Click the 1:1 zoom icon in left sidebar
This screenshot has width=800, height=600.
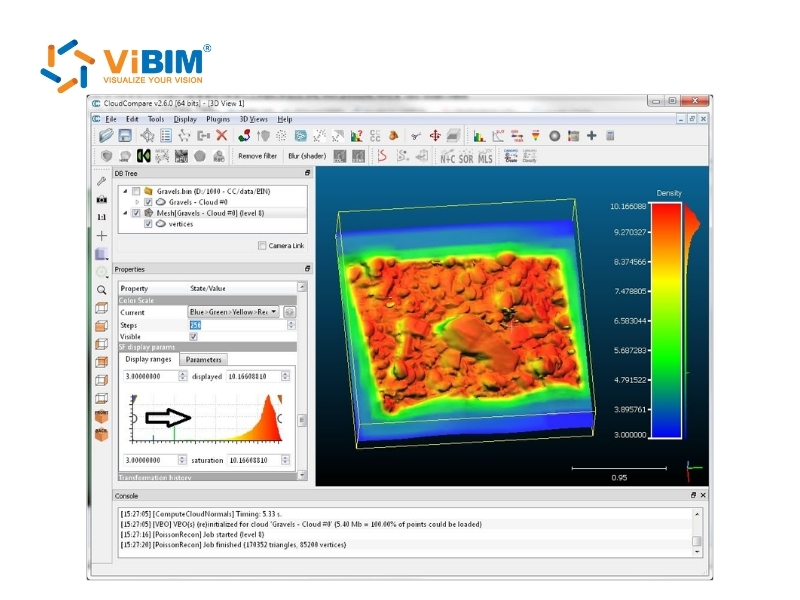101,216
